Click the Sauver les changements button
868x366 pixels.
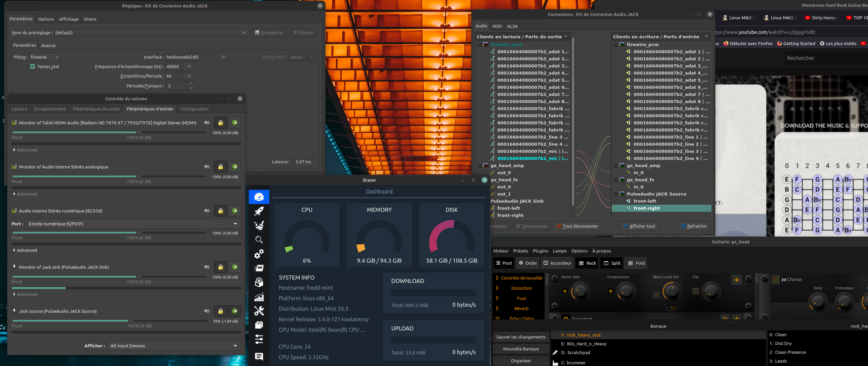pyautogui.click(x=520, y=337)
